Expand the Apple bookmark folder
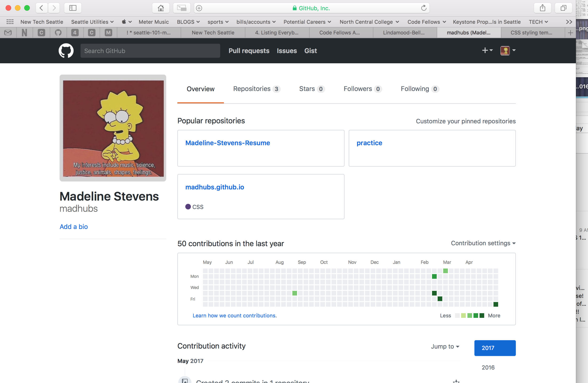 click(x=127, y=22)
